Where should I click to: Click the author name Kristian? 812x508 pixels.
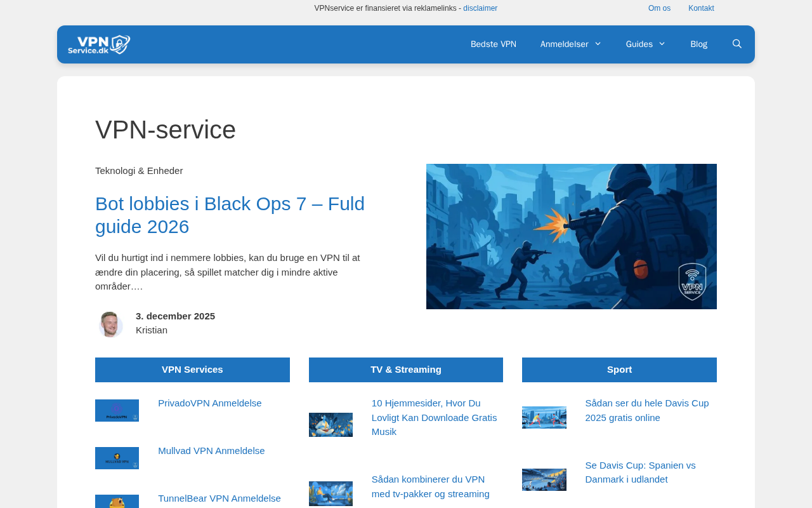tap(152, 330)
